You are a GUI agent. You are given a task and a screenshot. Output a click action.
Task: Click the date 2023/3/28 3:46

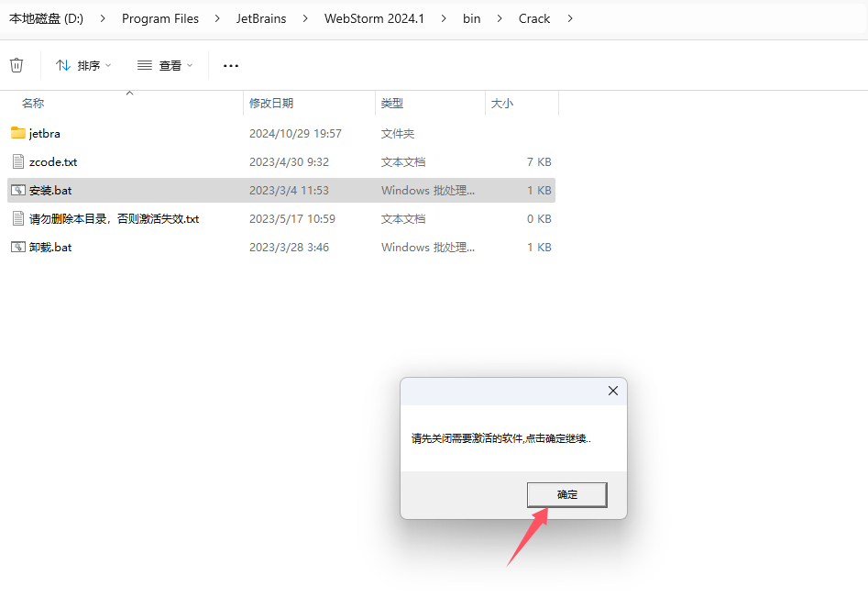[x=289, y=248]
